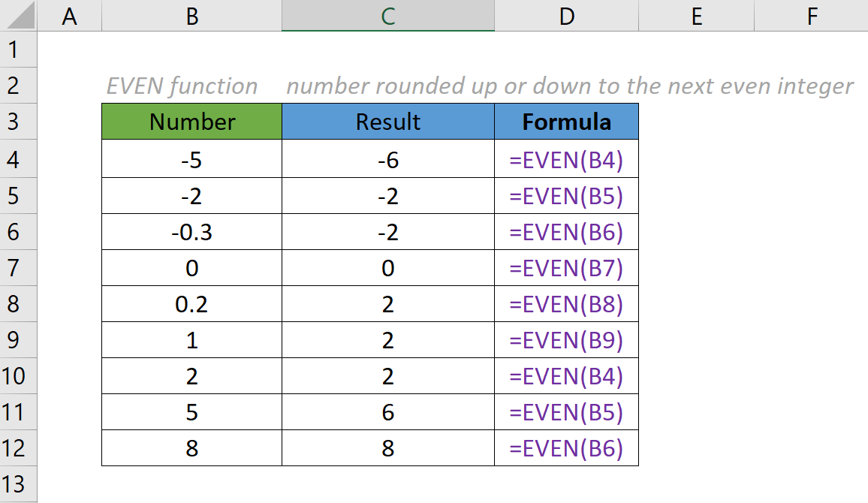This screenshot has height=503, width=868.
Task: Select column header C
Action: coord(387,15)
